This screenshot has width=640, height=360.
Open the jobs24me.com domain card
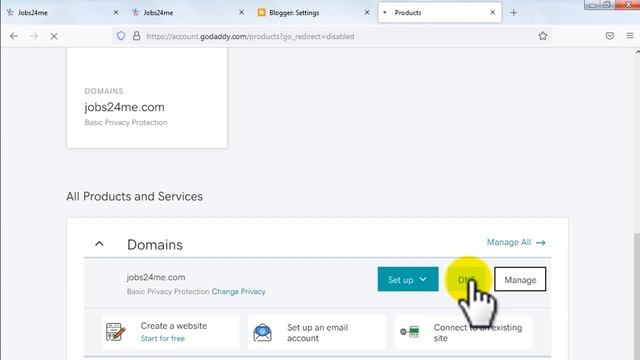(147, 98)
